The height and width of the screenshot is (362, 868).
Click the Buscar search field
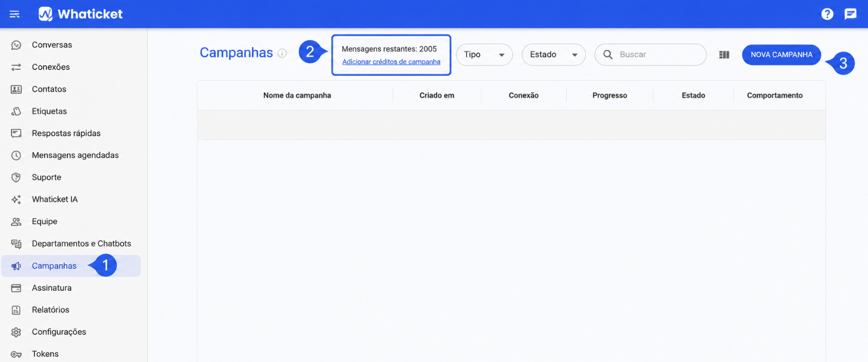[650, 55]
